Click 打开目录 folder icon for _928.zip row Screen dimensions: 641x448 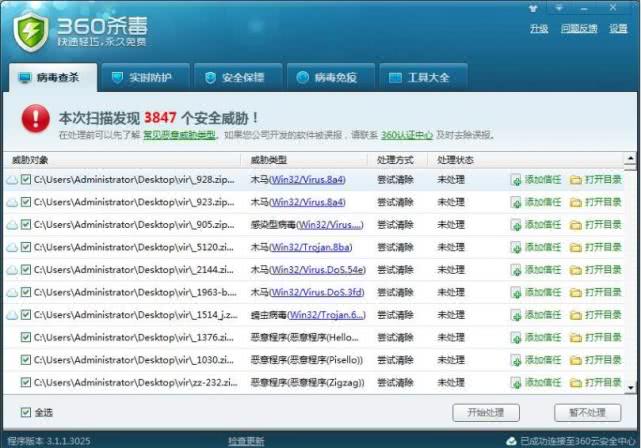pos(576,180)
